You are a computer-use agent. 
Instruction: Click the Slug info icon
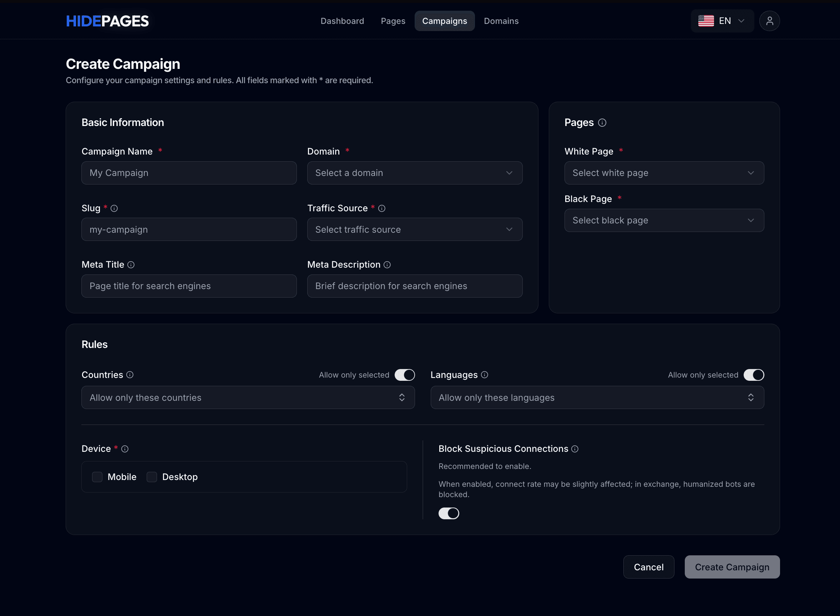point(114,208)
